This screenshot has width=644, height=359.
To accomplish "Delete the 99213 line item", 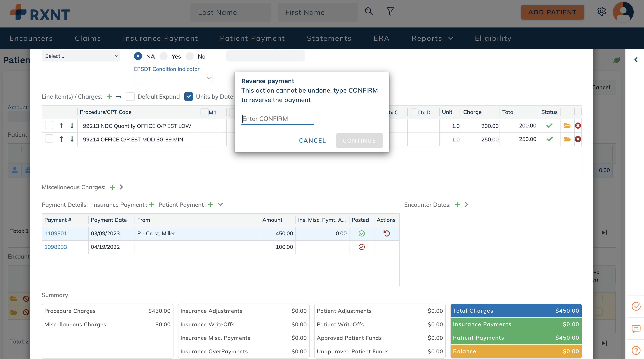I will click(x=578, y=126).
